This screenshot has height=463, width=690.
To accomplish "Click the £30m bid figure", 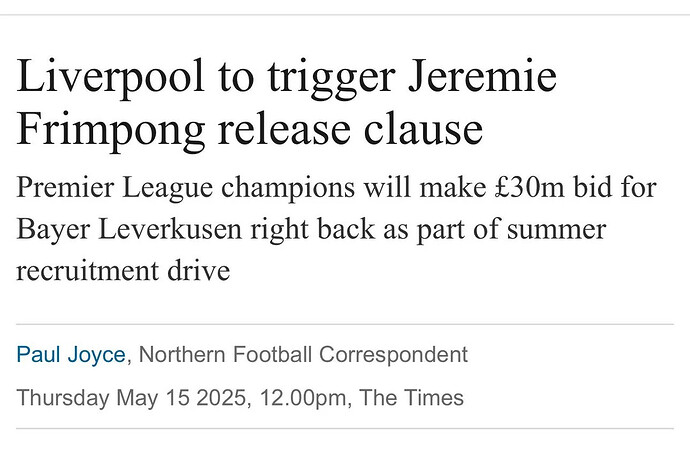I will pos(529,187).
